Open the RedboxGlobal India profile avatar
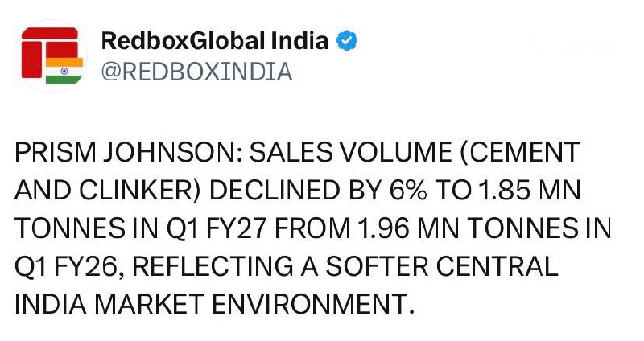Viewport: 644px width, 341px height. [52, 55]
